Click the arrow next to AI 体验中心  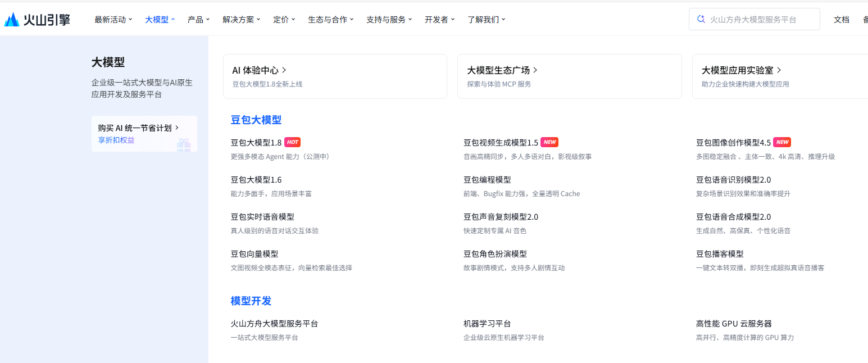[284, 70]
